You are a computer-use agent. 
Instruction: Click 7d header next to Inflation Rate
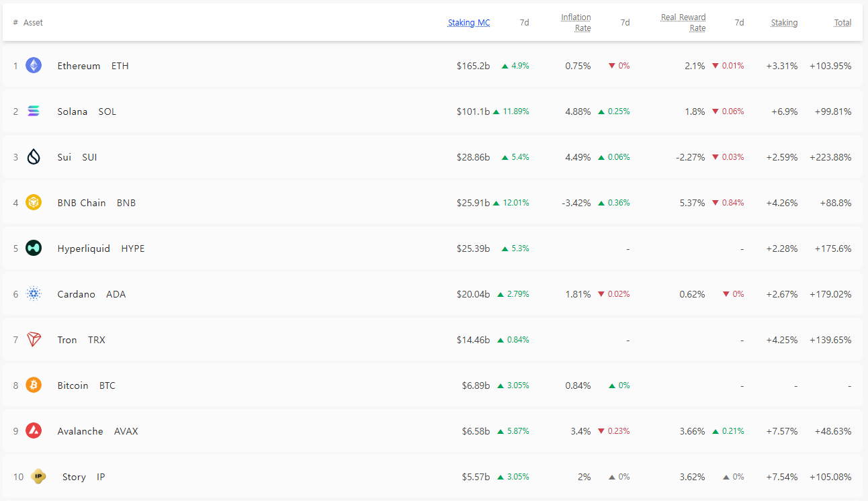coord(625,22)
